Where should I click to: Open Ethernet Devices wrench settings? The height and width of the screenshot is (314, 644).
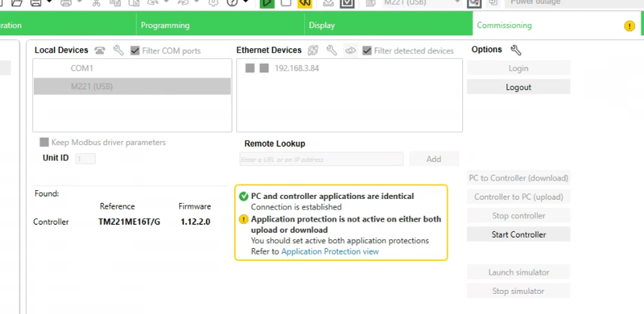pos(332,51)
